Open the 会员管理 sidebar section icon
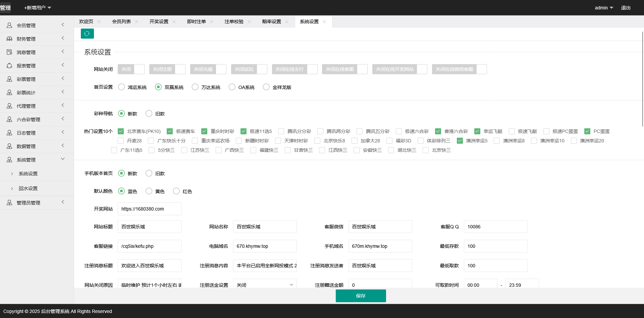 (x=9, y=25)
